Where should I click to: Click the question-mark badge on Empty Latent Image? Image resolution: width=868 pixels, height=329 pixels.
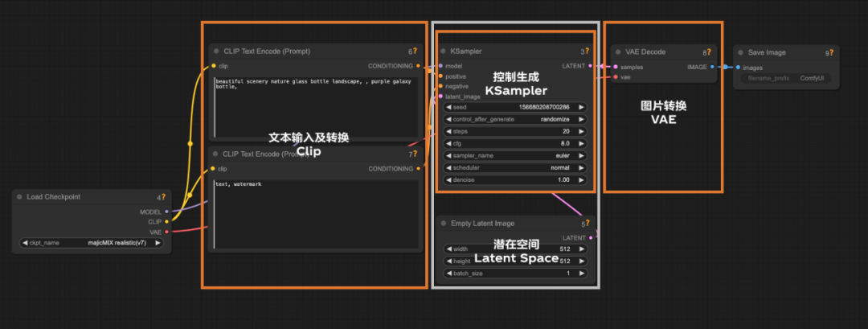coord(588,224)
